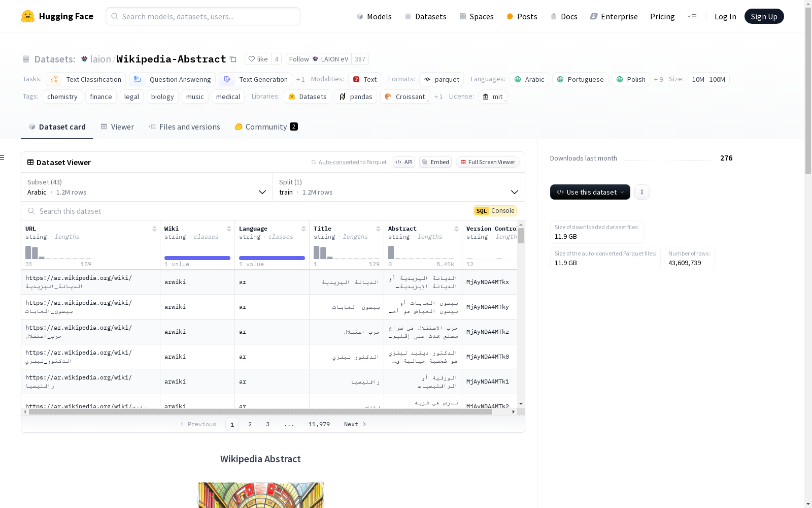Filter by the Arabic language tag
Image resolution: width=812 pixels, height=508 pixels.
[x=529, y=79]
